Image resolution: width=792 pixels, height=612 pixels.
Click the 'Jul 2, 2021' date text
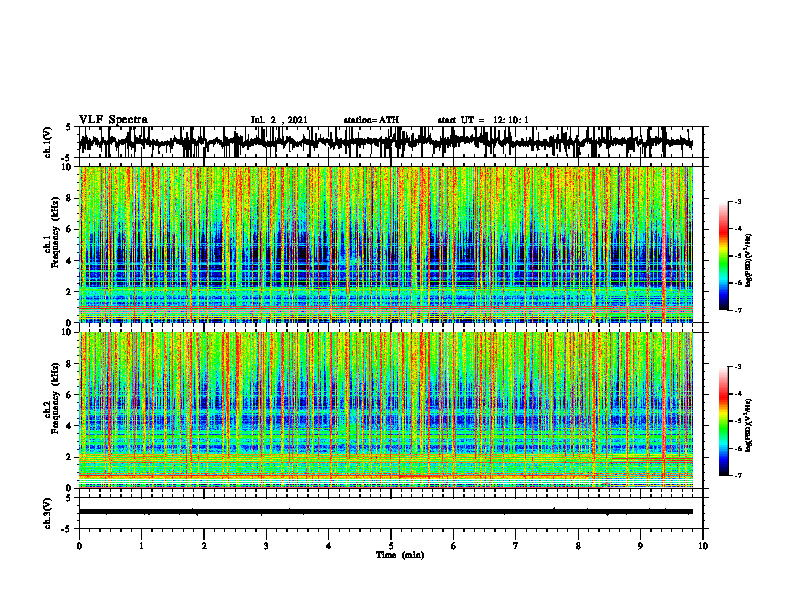[x=279, y=120]
